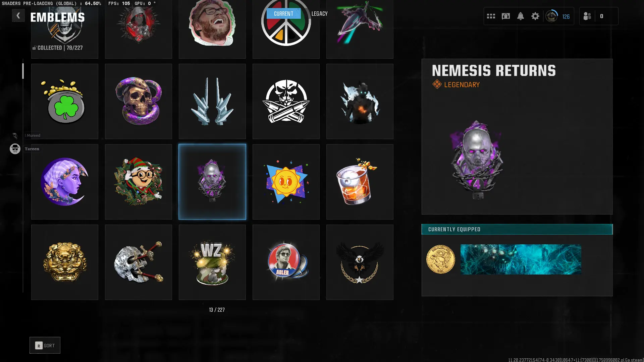This screenshot has height=362, width=644.
Task: Switch to the Current tab
Action: [x=283, y=14]
